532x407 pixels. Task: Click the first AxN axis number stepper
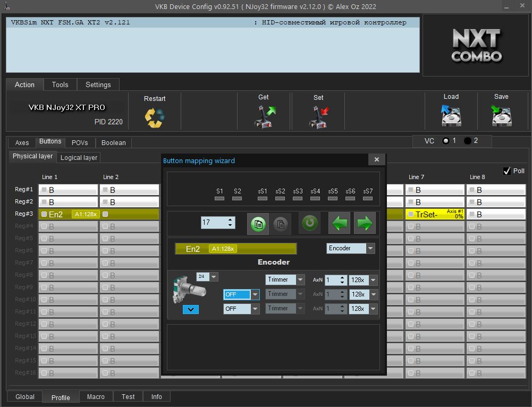point(342,280)
